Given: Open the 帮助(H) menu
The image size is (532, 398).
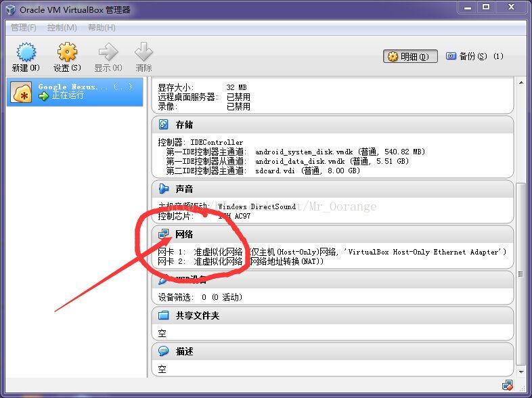Looking at the screenshot, I should click(102, 28).
